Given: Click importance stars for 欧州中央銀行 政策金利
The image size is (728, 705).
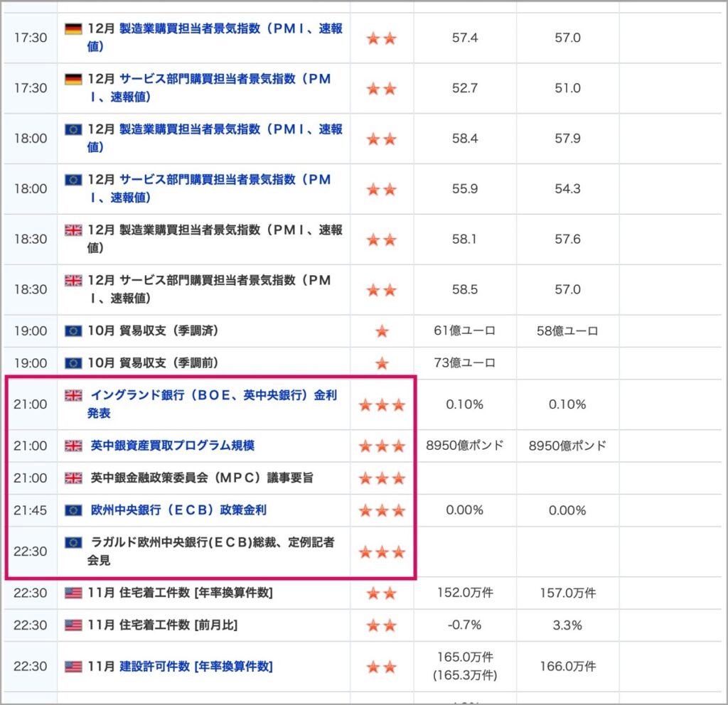Looking at the screenshot, I should click(382, 510).
